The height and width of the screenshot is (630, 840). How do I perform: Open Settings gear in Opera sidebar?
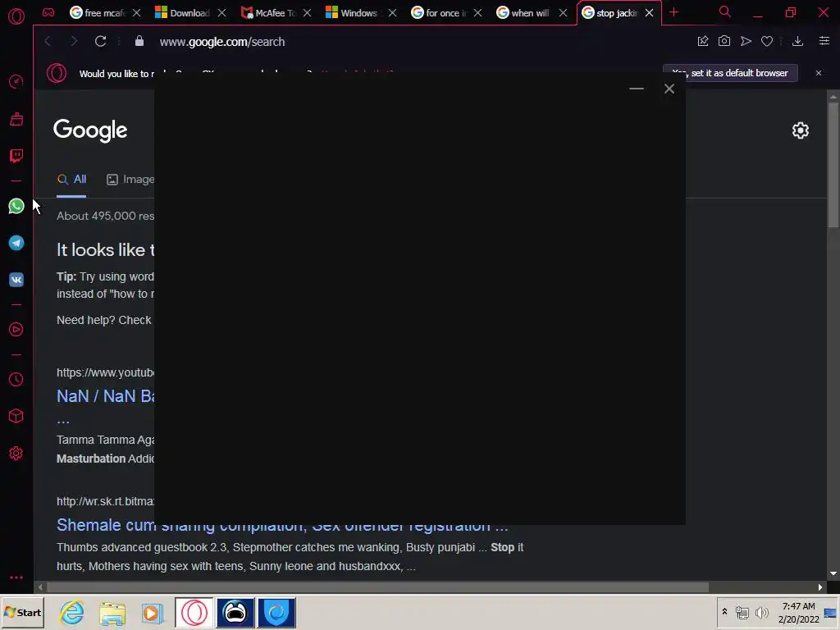click(x=16, y=453)
